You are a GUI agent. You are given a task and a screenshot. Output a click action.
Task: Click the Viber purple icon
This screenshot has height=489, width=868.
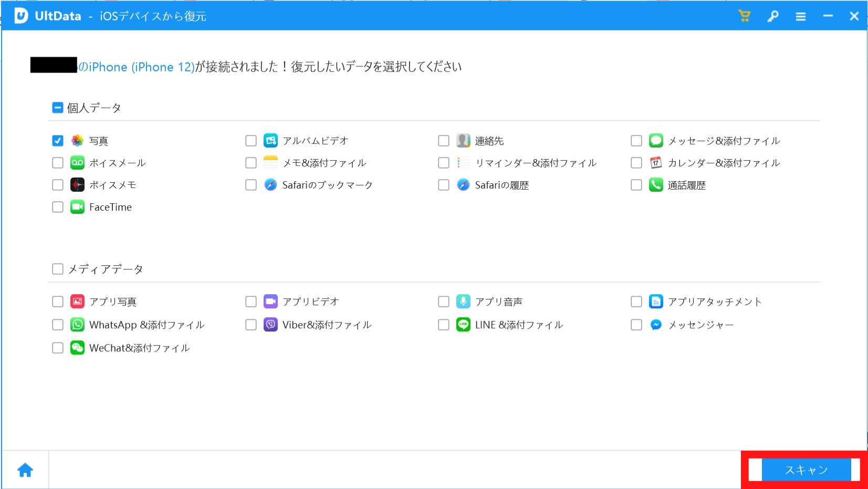[270, 325]
